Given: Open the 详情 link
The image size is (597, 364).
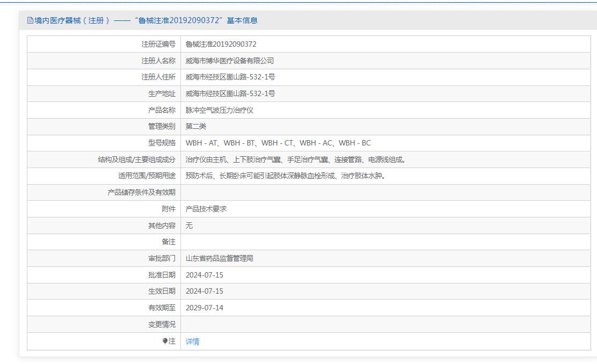Looking at the screenshot, I should [192, 341].
